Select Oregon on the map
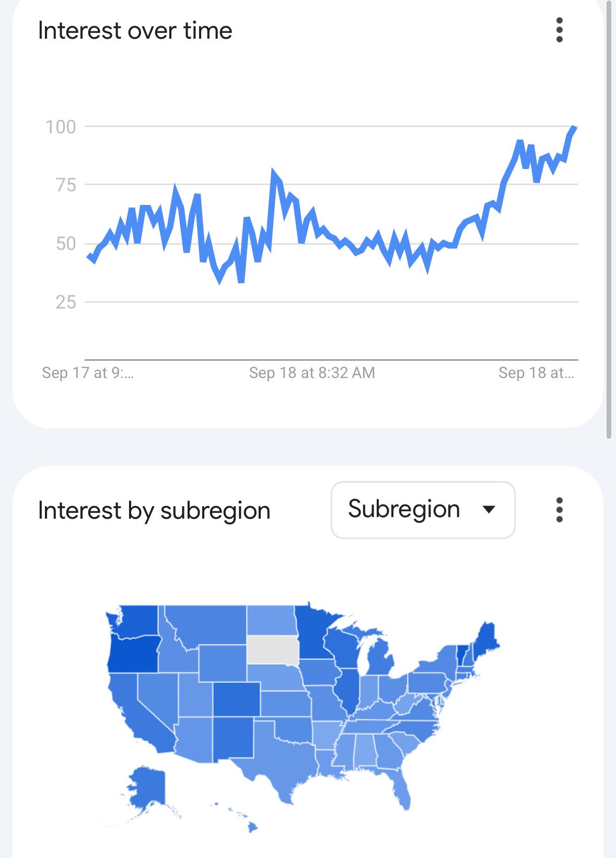This screenshot has width=616, height=858. pos(134,654)
